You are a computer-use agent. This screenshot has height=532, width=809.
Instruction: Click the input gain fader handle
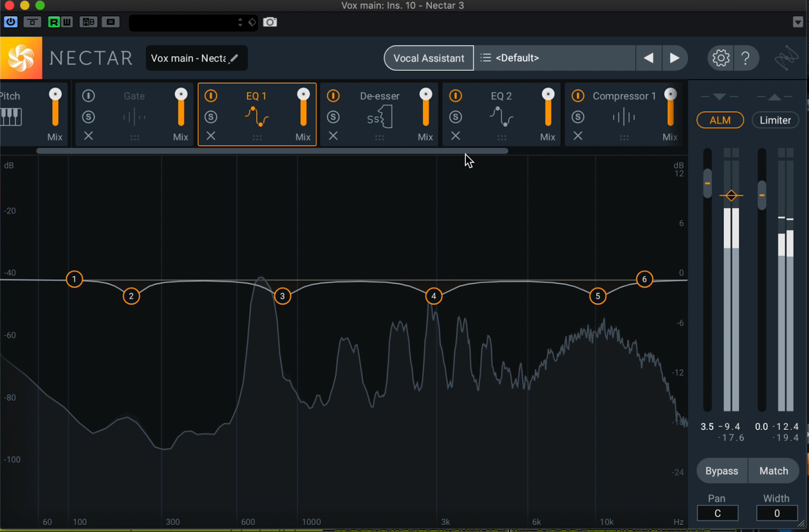[x=707, y=183]
